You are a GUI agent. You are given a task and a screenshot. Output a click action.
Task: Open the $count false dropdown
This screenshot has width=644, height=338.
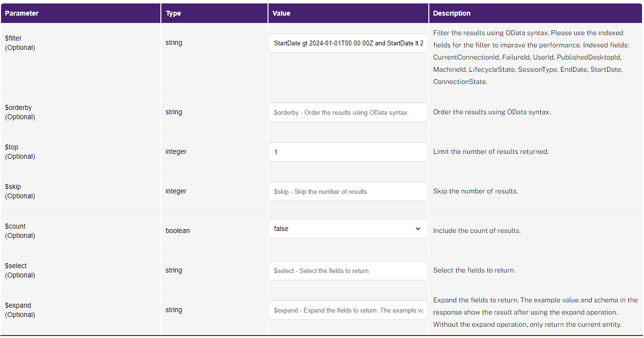[348, 229]
